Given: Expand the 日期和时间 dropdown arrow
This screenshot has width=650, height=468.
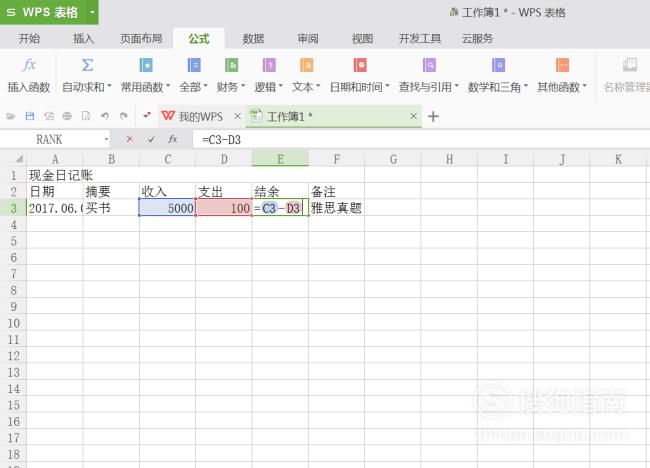Looking at the screenshot, I should [x=387, y=86].
